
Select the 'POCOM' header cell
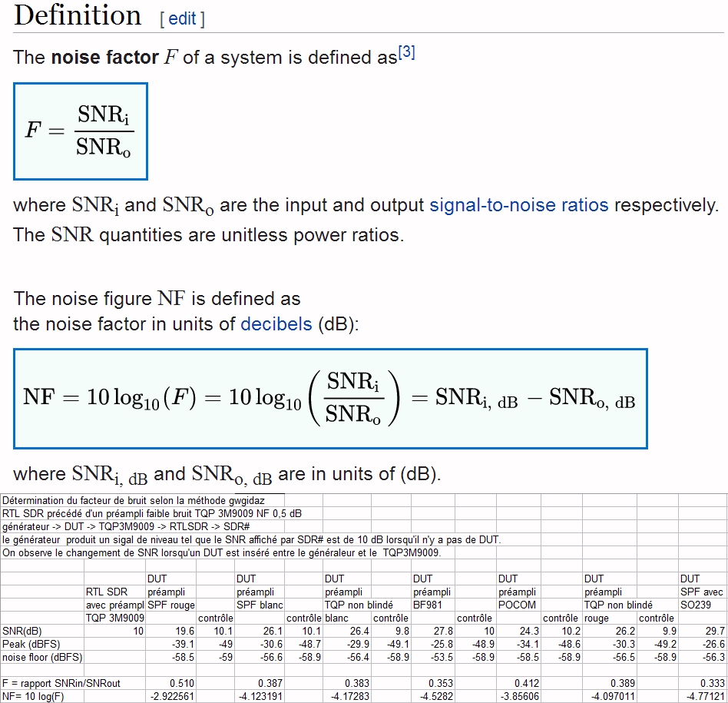pyautogui.click(x=517, y=605)
